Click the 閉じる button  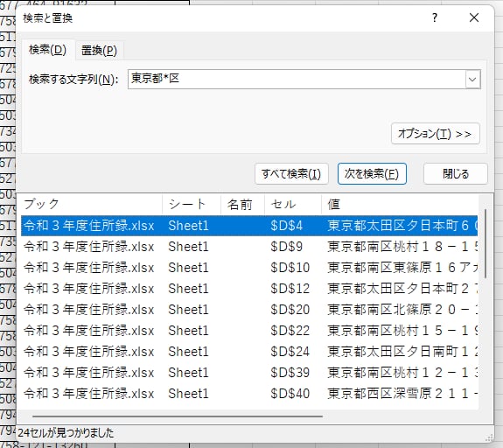pos(456,173)
